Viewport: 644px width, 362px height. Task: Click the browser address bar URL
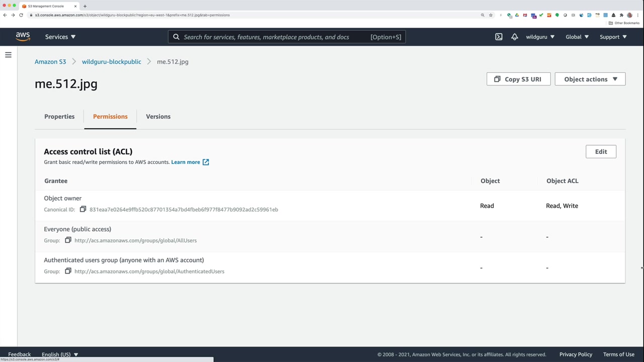[132, 15]
